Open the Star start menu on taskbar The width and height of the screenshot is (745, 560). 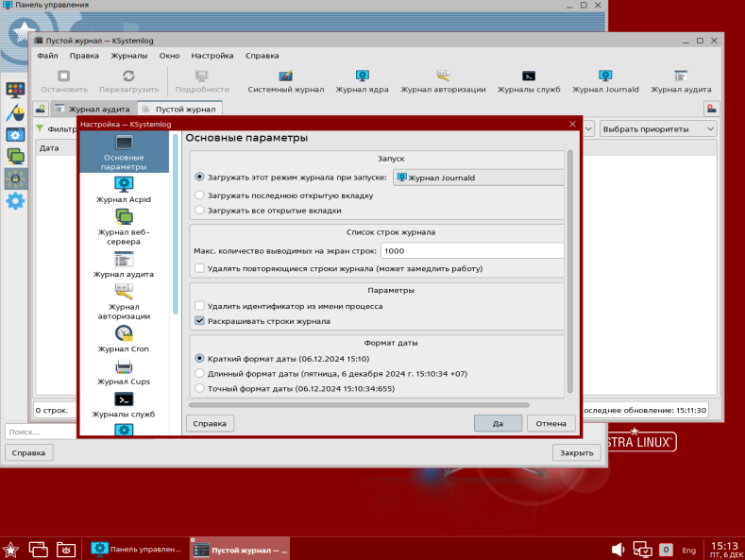click(x=10, y=550)
